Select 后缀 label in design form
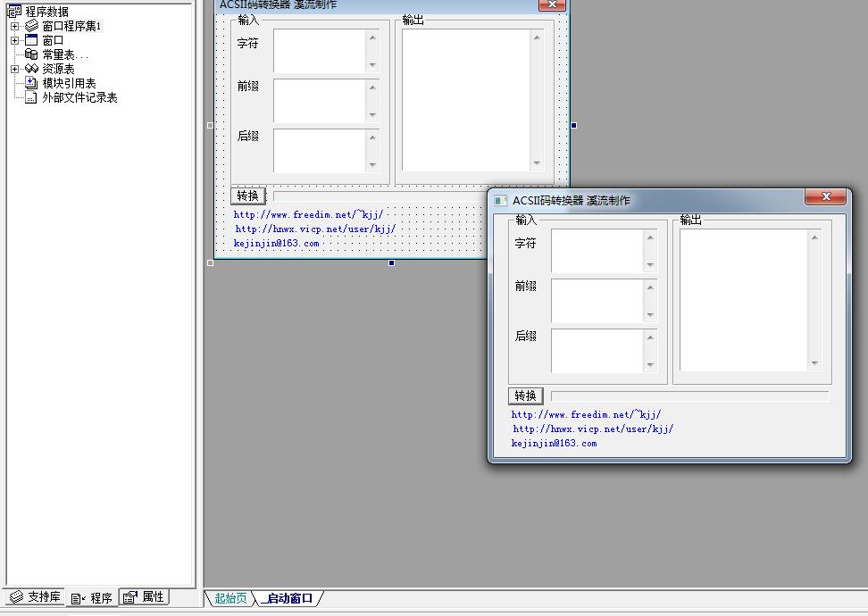The image size is (868, 616). click(x=247, y=136)
